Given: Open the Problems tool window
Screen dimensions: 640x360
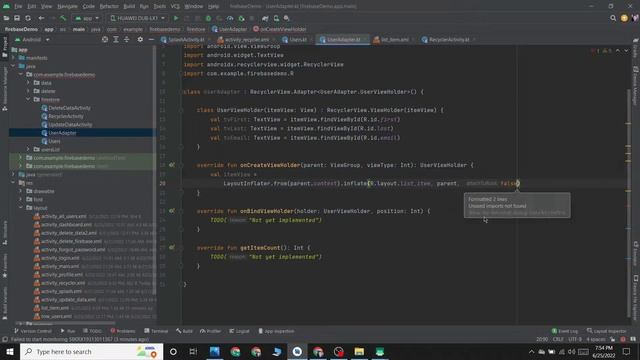Looking at the screenshot, I should coord(123,331).
